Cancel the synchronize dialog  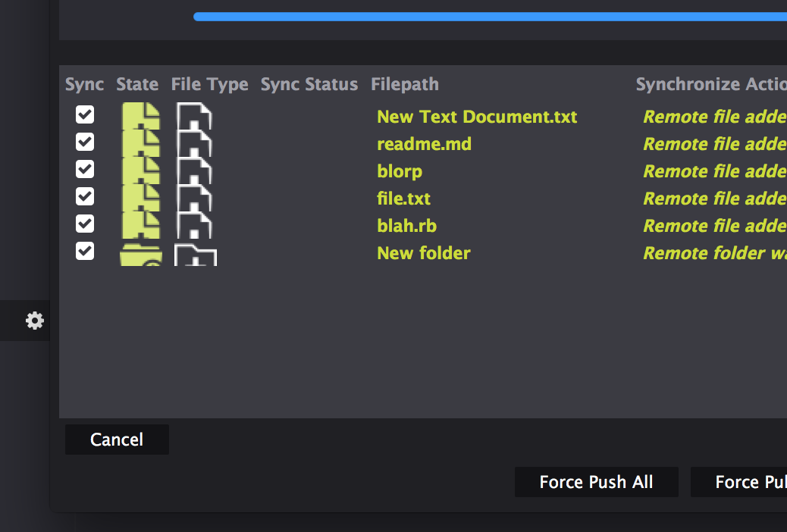click(x=117, y=440)
